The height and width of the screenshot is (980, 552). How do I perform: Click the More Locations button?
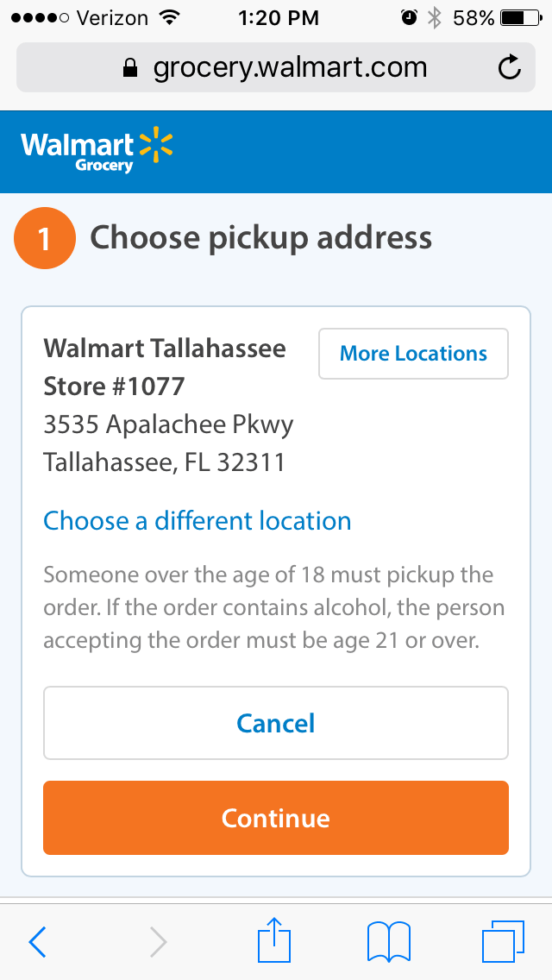(x=413, y=354)
